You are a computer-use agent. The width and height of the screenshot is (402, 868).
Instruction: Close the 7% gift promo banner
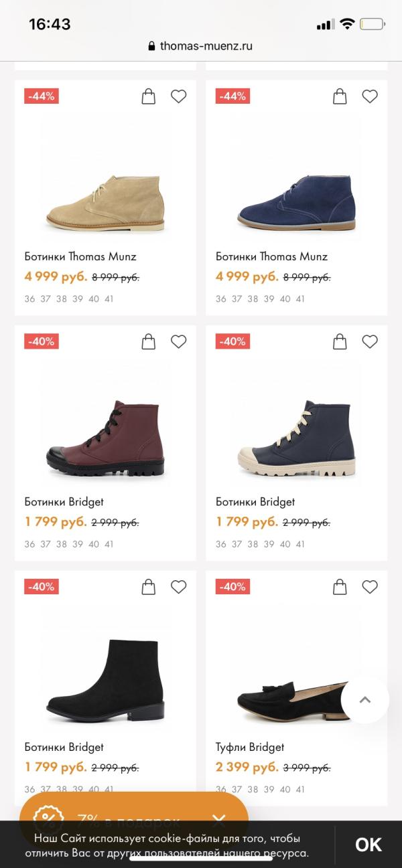tap(219, 820)
